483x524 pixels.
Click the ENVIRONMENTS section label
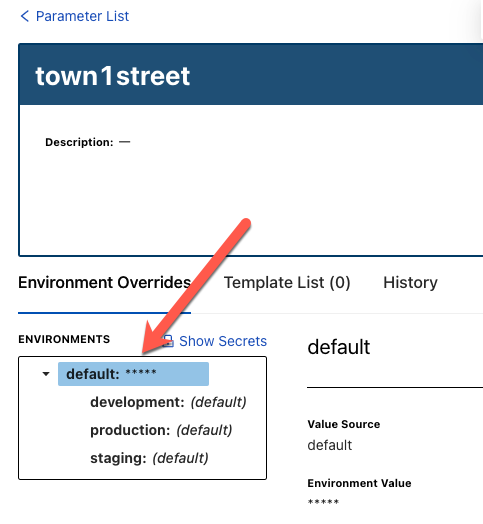[x=64, y=339]
